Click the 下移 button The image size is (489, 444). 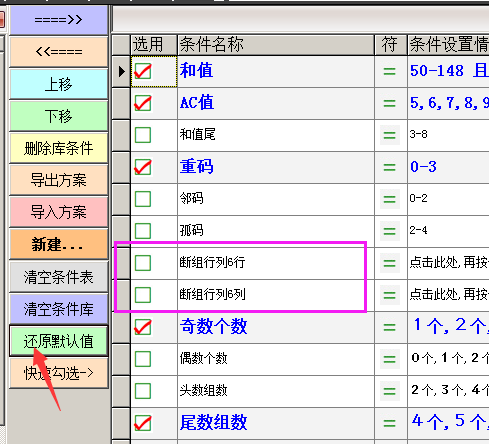point(59,116)
